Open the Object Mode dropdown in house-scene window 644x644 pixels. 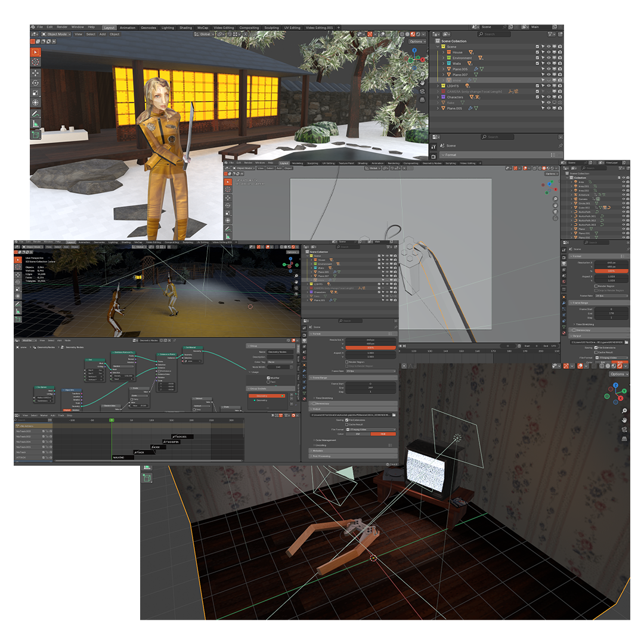pos(56,34)
